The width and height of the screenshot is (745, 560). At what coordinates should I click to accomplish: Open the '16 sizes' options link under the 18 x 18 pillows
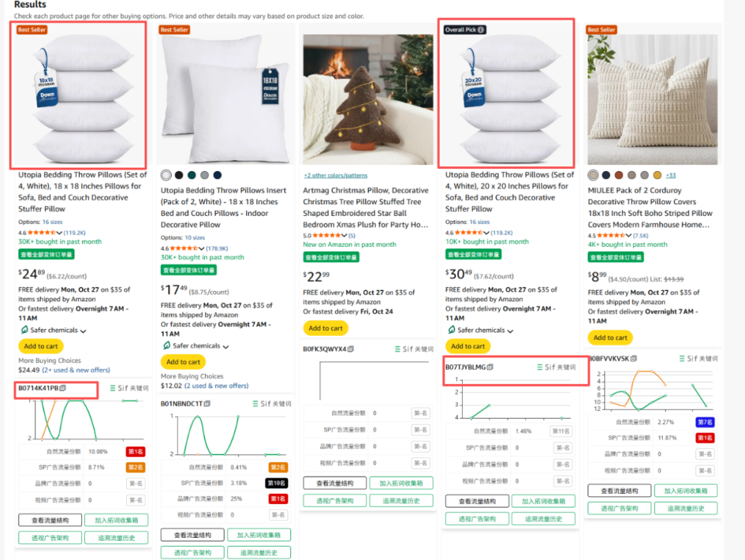pos(52,222)
